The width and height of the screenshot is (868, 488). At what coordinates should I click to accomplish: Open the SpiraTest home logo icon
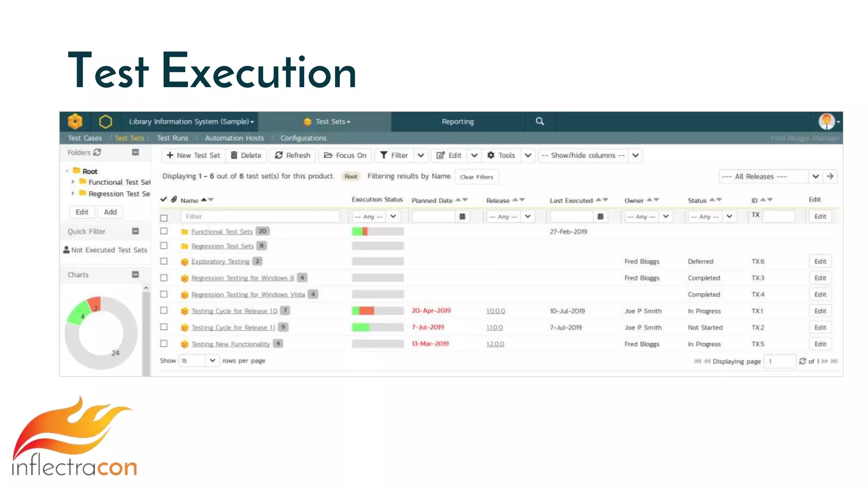(75, 122)
